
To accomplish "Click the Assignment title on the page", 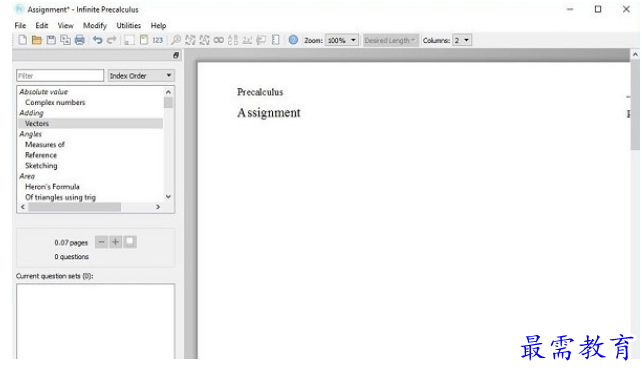I will [269, 113].
